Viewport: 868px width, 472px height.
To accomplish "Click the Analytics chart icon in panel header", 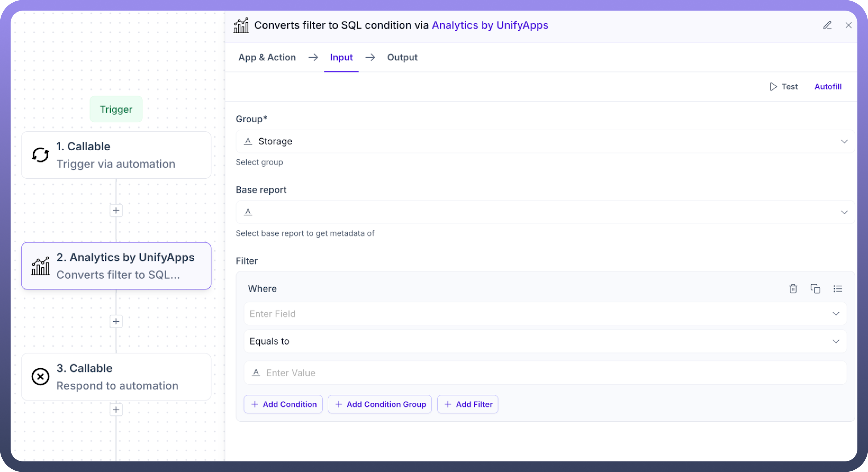I will [x=241, y=26].
